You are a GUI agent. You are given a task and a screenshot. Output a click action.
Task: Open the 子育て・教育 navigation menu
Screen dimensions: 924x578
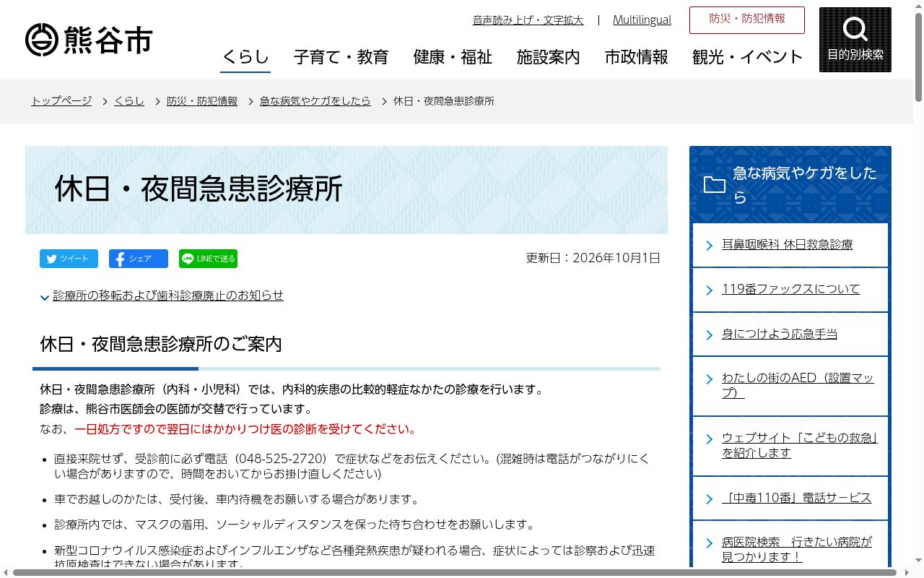coord(341,57)
